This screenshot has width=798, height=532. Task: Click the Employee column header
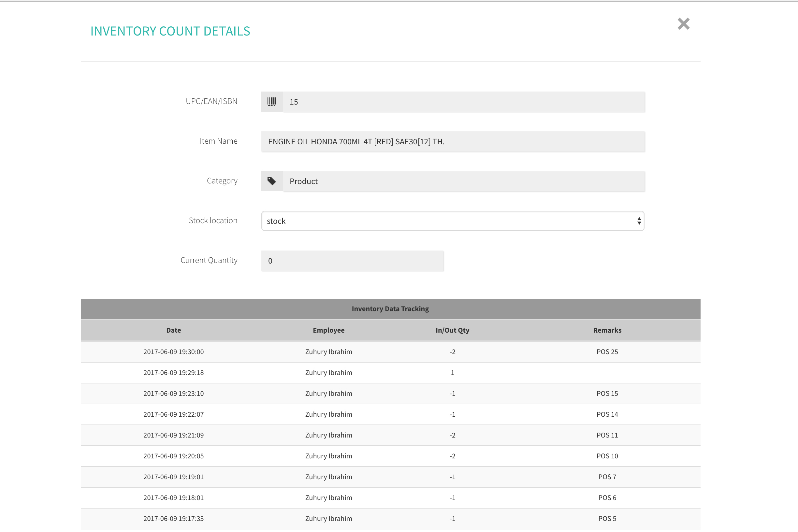click(328, 330)
